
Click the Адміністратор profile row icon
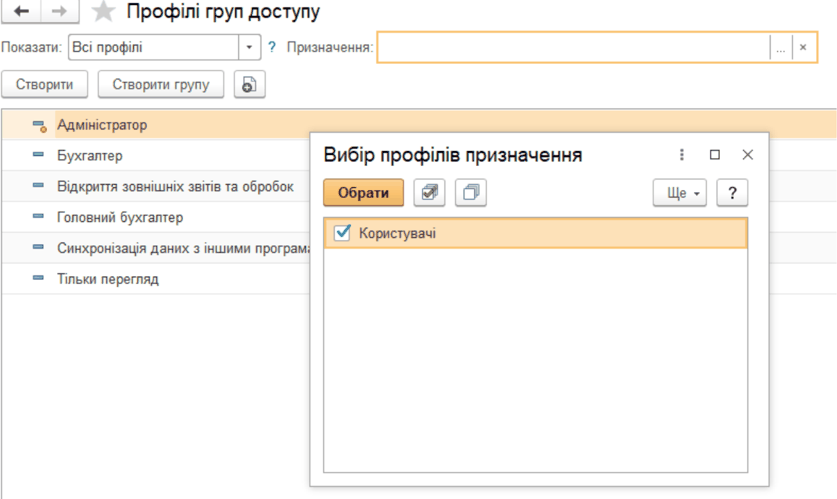pyautogui.click(x=39, y=125)
